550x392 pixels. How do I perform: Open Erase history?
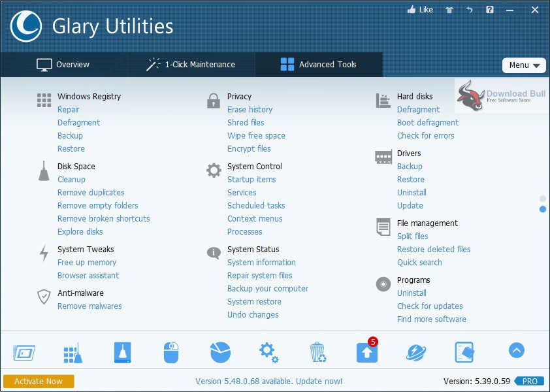pyautogui.click(x=250, y=110)
